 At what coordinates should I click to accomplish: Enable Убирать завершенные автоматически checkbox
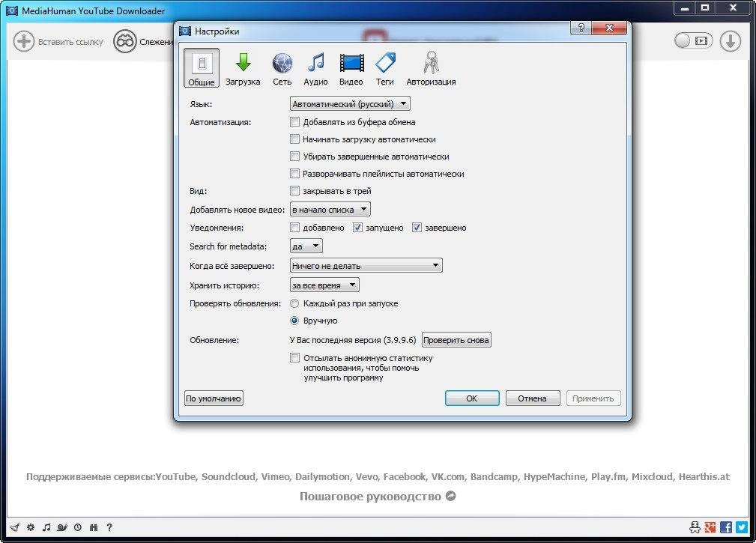294,156
